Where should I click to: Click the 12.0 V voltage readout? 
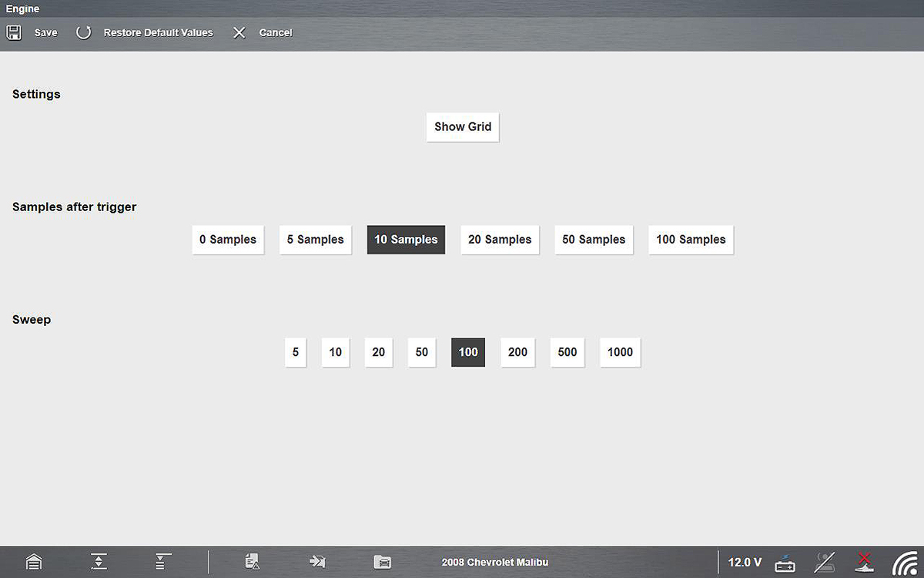coord(744,563)
